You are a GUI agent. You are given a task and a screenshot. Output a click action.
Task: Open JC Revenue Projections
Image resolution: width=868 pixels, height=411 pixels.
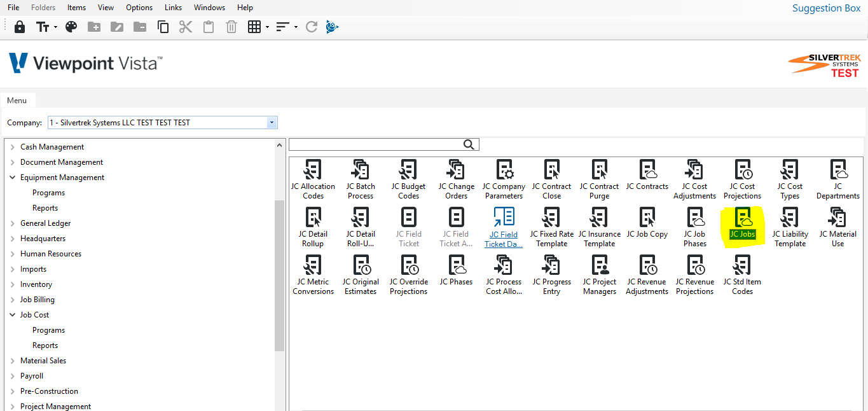click(694, 275)
